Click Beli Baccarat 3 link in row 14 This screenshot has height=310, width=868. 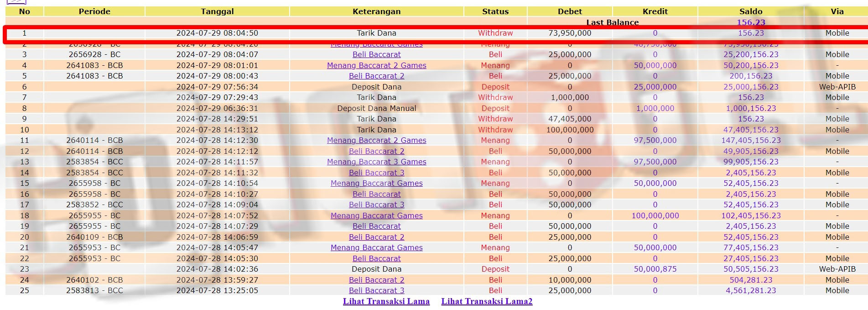tap(376, 173)
